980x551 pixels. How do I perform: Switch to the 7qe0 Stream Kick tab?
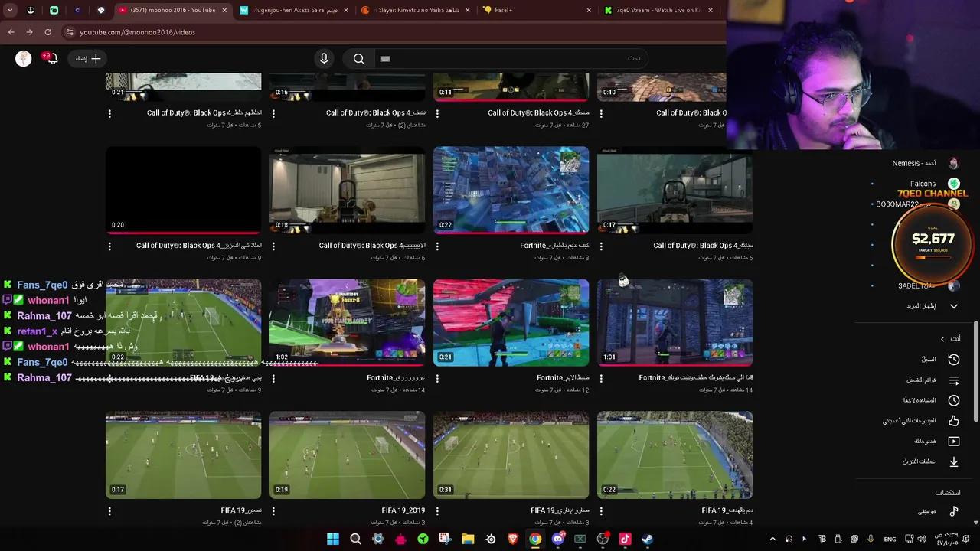point(657,10)
